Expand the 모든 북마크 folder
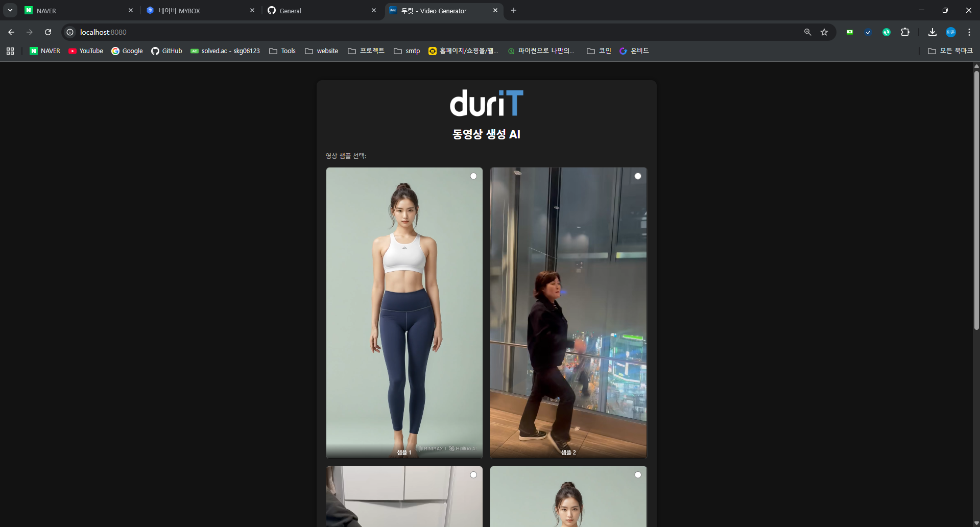 coord(950,51)
